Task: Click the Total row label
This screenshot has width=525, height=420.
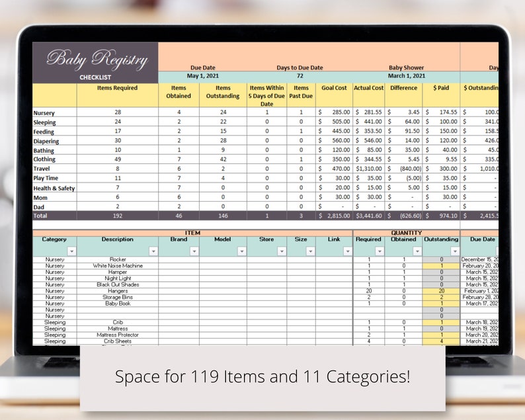Action: point(40,216)
